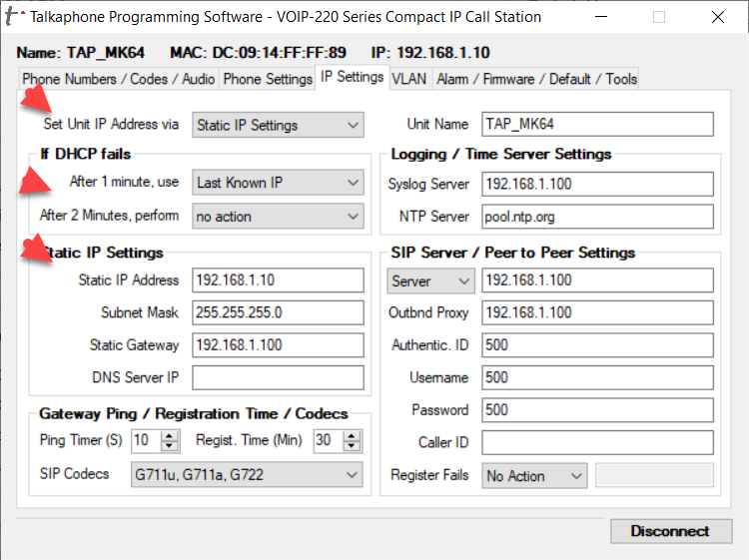
Task: Edit the Static Gateway field
Action: (x=278, y=344)
